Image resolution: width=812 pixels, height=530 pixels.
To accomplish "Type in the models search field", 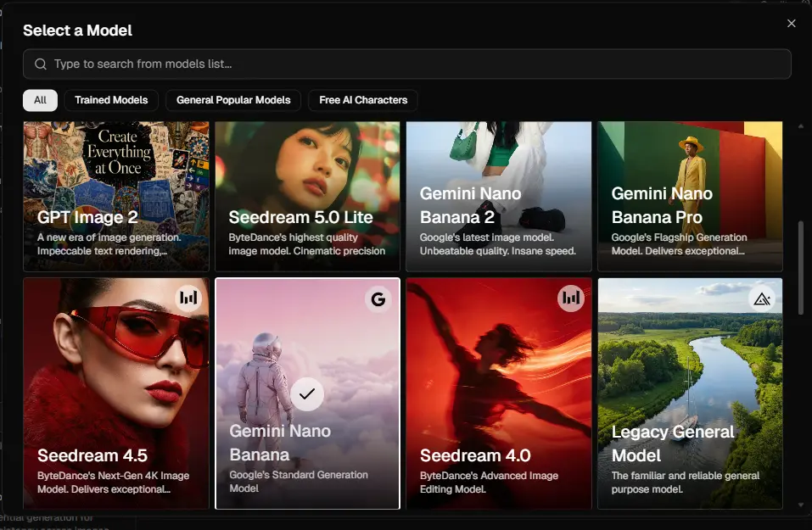I will 407,64.
